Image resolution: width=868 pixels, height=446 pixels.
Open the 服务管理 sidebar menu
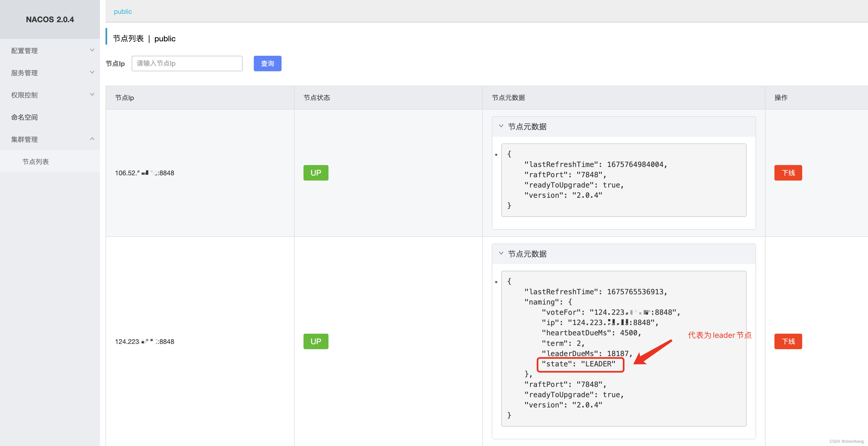[x=24, y=73]
